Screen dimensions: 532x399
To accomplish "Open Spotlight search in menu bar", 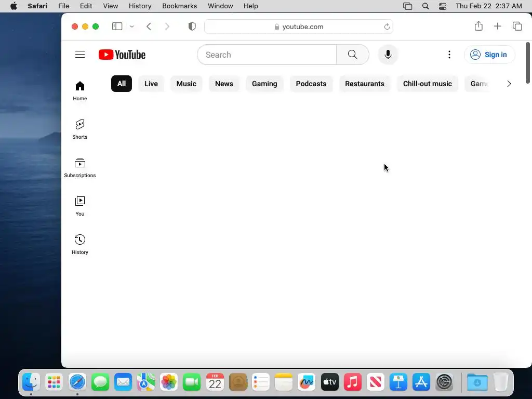I will 425,6.
